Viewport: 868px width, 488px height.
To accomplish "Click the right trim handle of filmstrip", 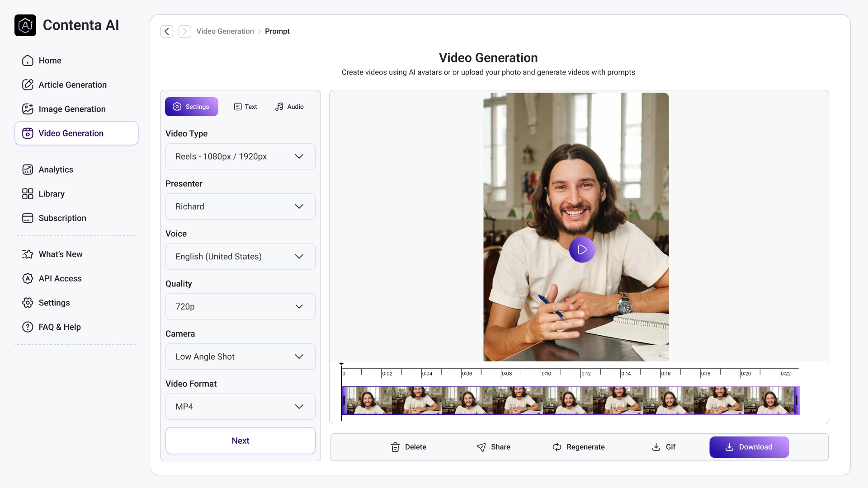I will (797, 400).
